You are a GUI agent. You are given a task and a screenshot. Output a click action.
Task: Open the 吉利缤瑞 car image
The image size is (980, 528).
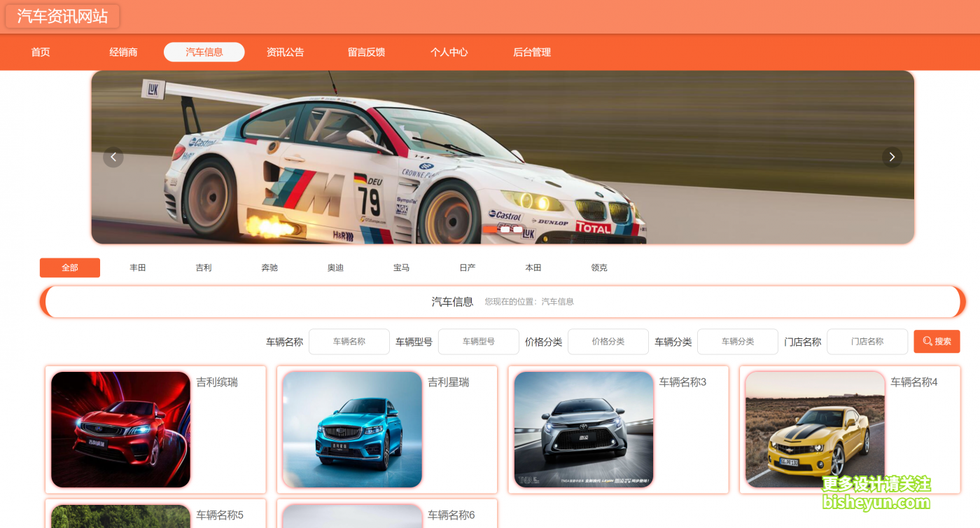tap(120, 430)
